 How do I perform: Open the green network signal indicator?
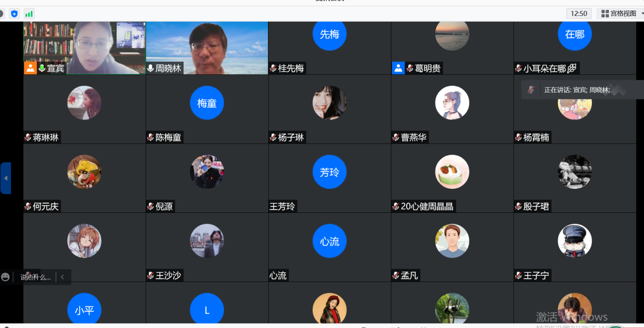(29, 13)
